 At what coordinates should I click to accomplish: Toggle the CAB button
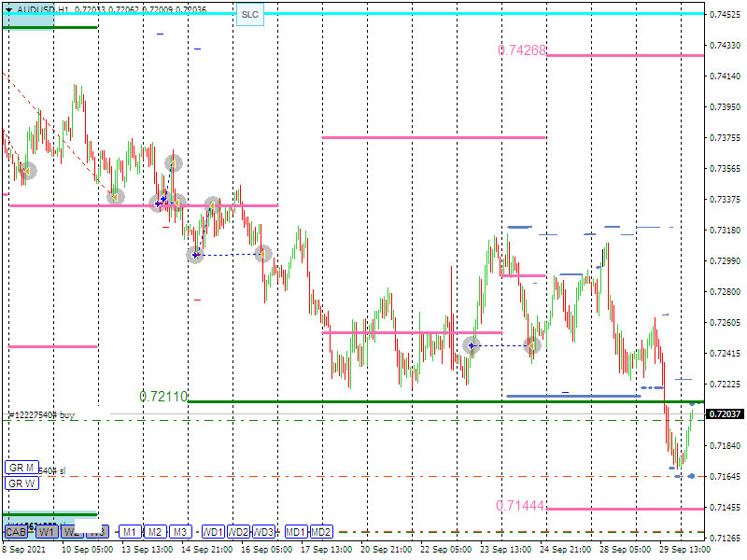[16, 531]
